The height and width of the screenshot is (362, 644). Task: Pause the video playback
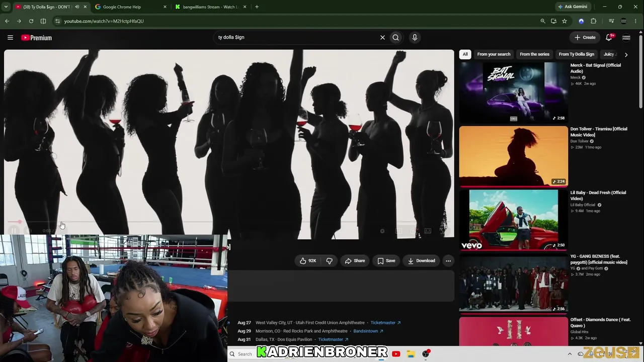coord(14,231)
